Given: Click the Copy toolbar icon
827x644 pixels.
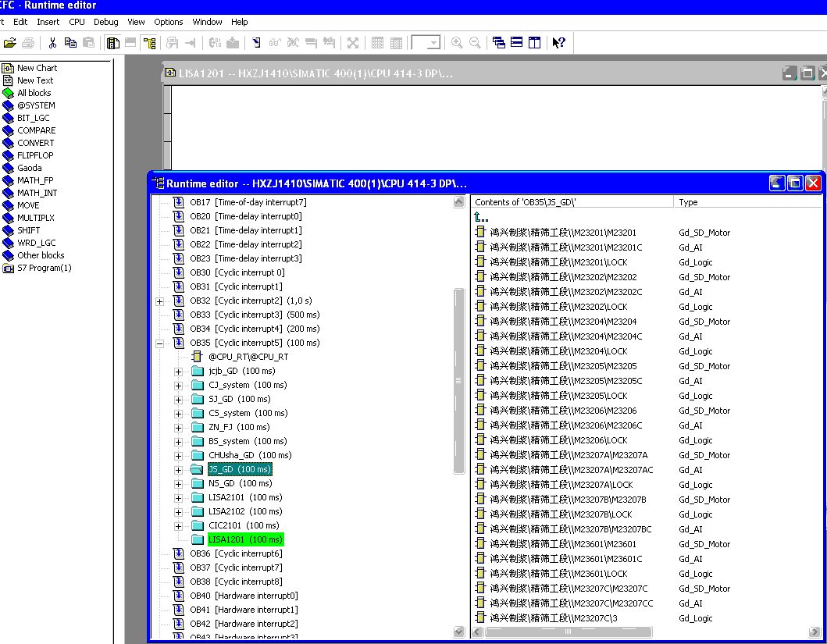Looking at the screenshot, I should (70, 43).
